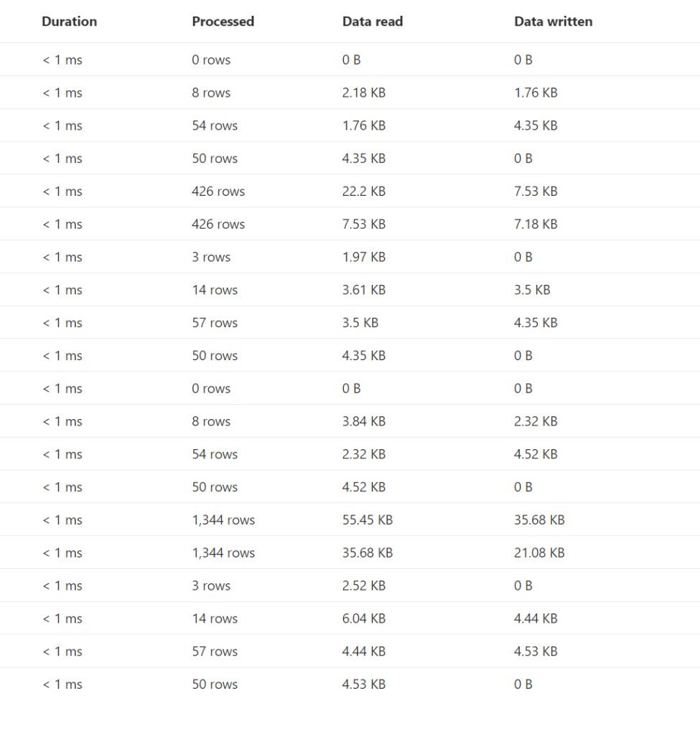Select 3.5 KB in the Data read column
This screenshot has height=734, width=700.
(x=360, y=323)
